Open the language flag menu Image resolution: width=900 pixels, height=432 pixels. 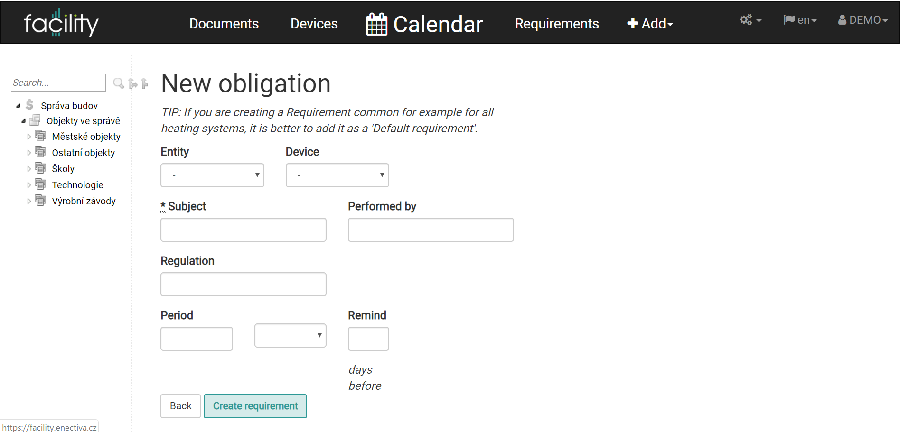pyautogui.click(x=800, y=20)
